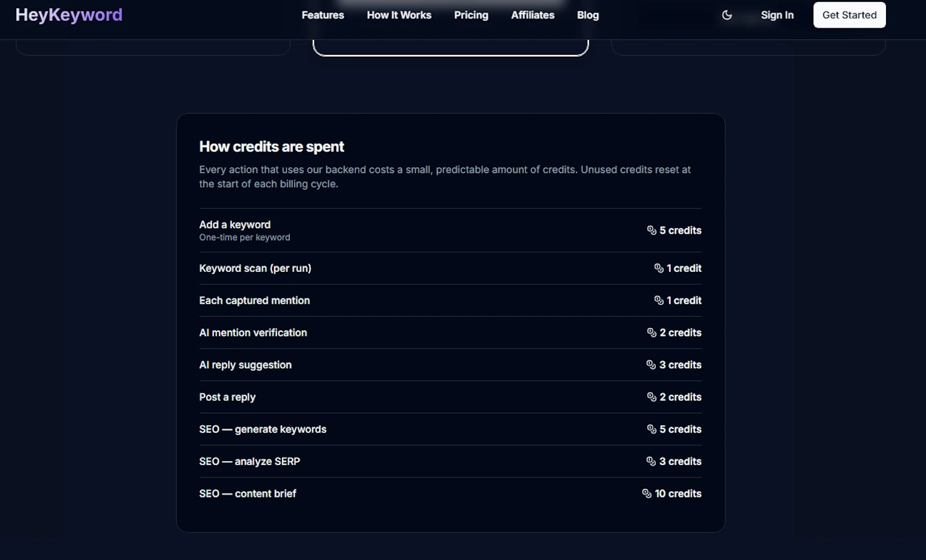Click the '10 credits' value

[678, 493]
